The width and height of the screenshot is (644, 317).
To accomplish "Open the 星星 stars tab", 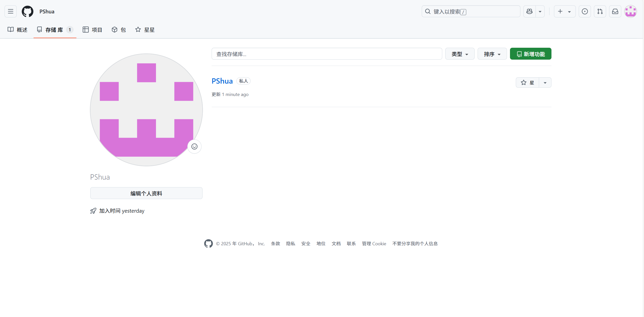I will point(145,30).
